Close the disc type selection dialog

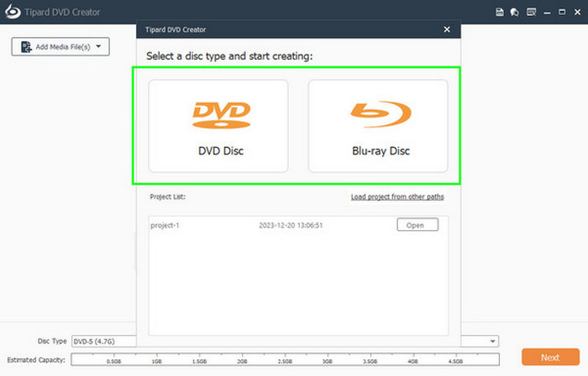click(447, 29)
